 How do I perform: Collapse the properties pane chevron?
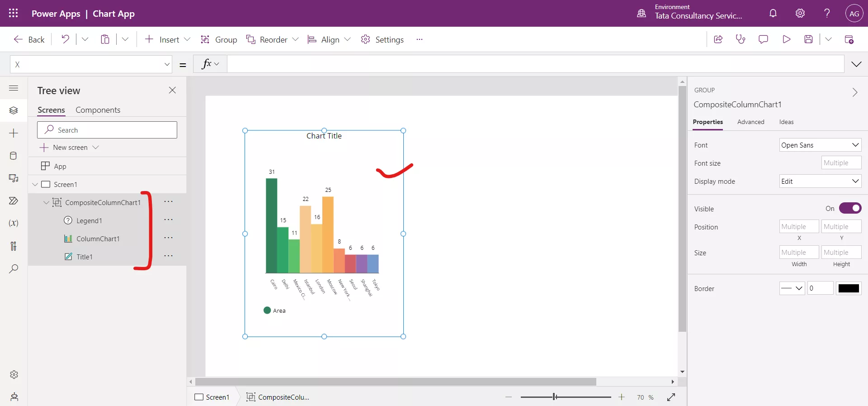tap(854, 92)
